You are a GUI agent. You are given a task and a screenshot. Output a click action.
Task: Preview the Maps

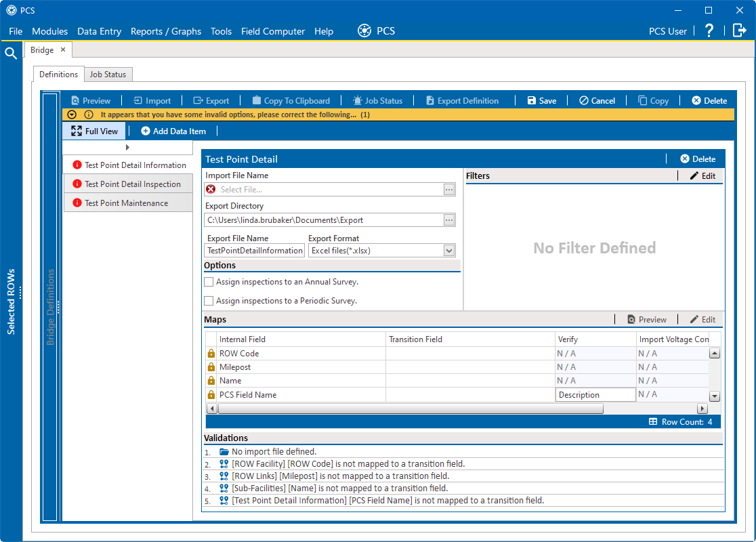tap(646, 319)
